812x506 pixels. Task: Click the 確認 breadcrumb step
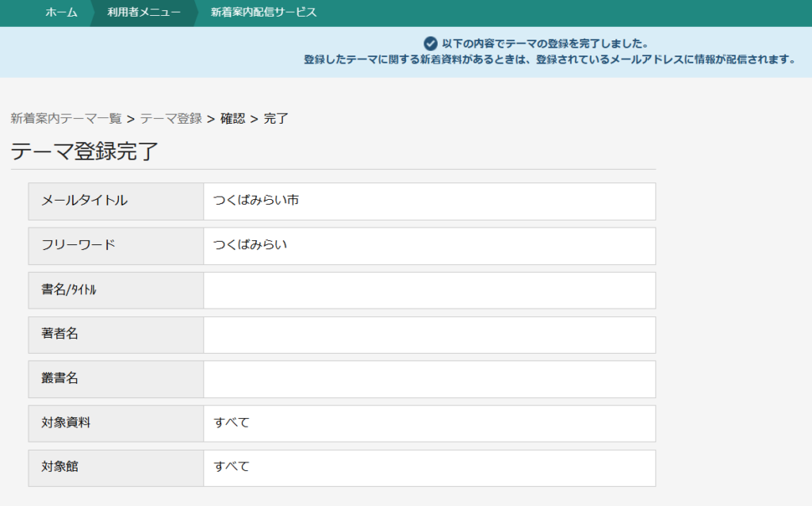pos(232,119)
